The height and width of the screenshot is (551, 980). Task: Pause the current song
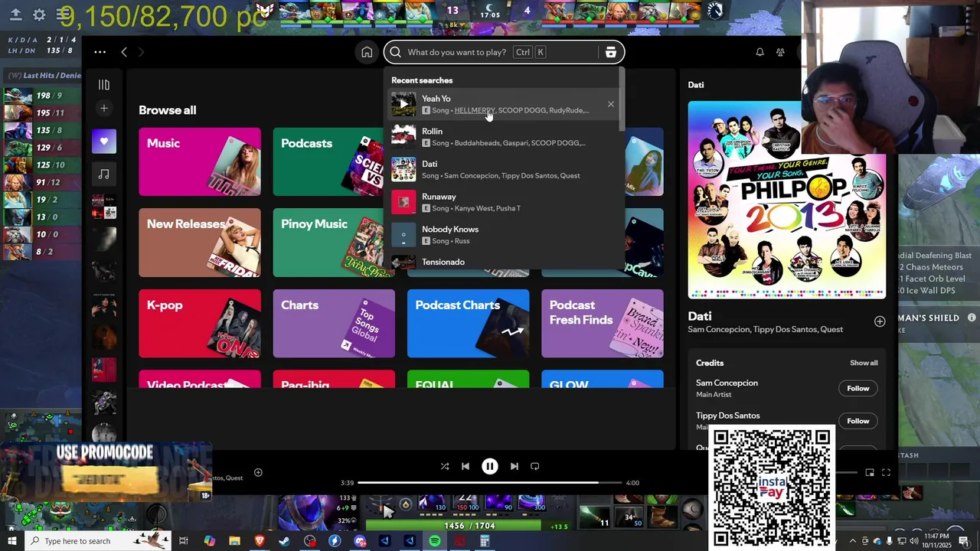point(490,466)
